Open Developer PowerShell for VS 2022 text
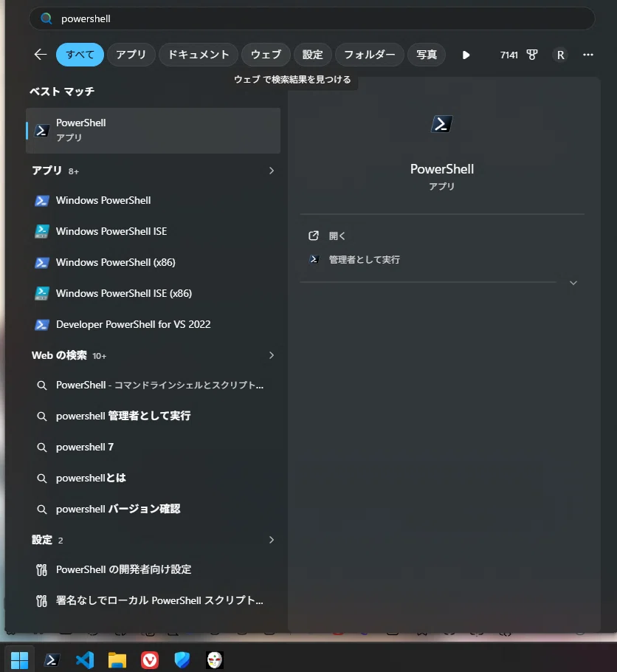The image size is (617, 672). pyautogui.click(x=134, y=324)
